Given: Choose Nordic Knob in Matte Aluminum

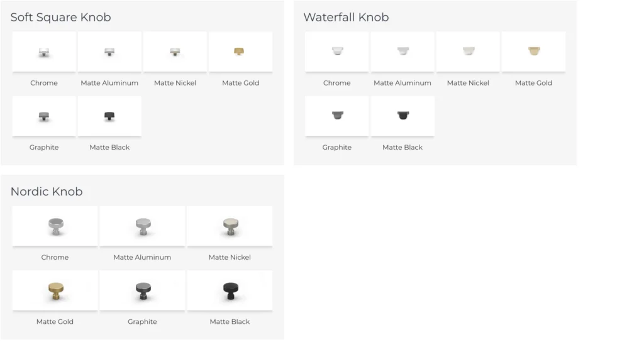Looking at the screenshot, I should [142, 226].
